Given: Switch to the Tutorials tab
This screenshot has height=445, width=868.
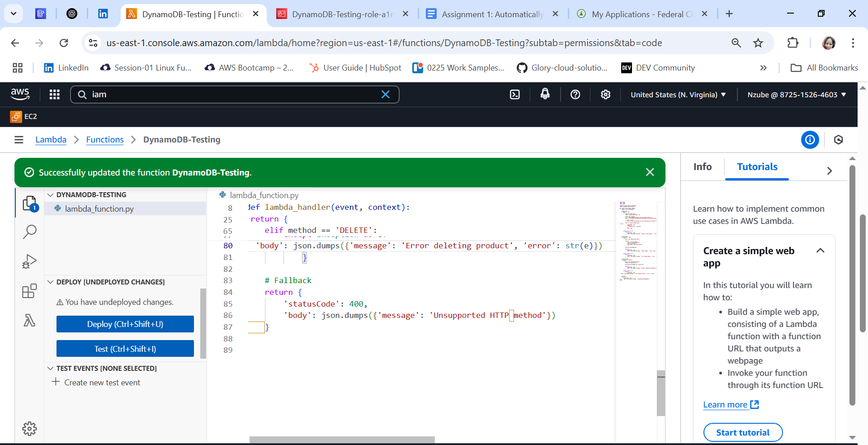Looking at the screenshot, I should (x=757, y=167).
